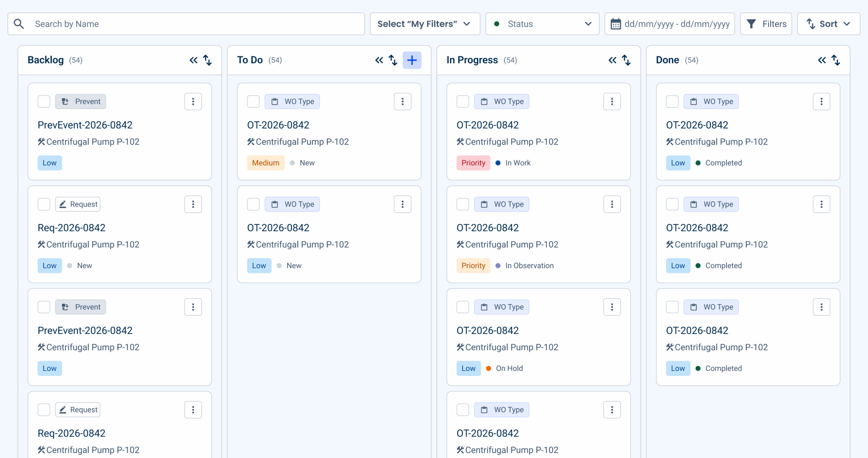Open options menu of Medium To Do card
The image size is (868, 458).
(403, 102)
